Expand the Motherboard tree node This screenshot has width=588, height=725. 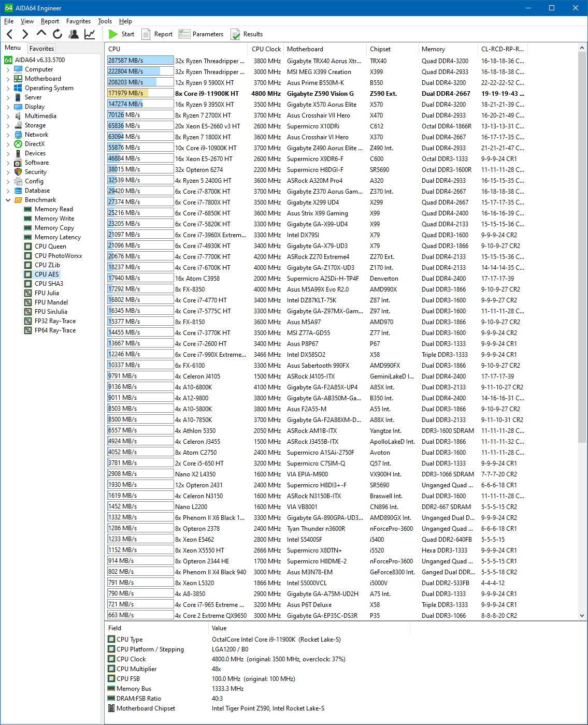[8, 79]
